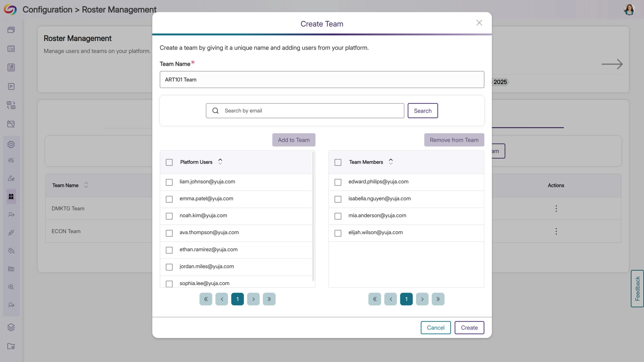Tick the select-all Platform Users checkbox
The height and width of the screenshot is (362, 644).
[169, 162]
